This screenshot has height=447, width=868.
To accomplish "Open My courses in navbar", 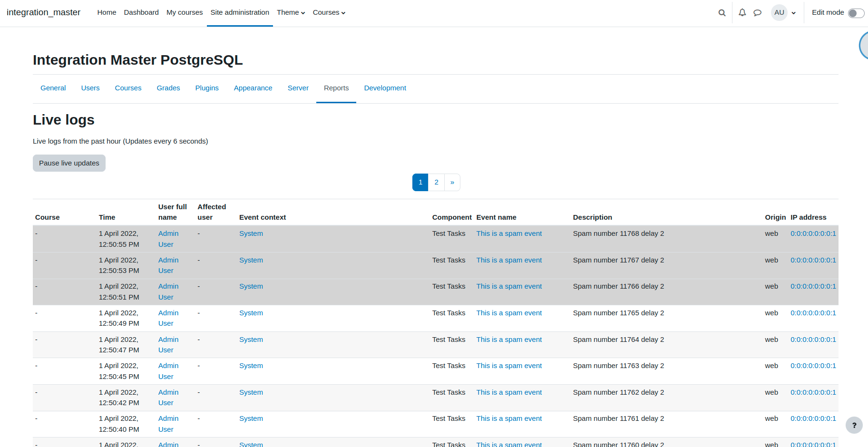I will click(x=185, y=12).
